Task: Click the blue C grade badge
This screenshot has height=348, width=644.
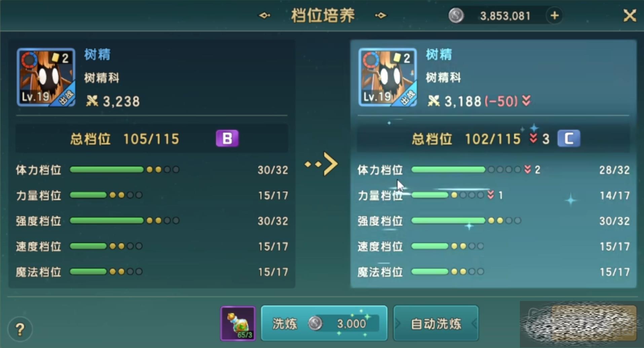Action: pyautogui.click(x=569, y=139)
